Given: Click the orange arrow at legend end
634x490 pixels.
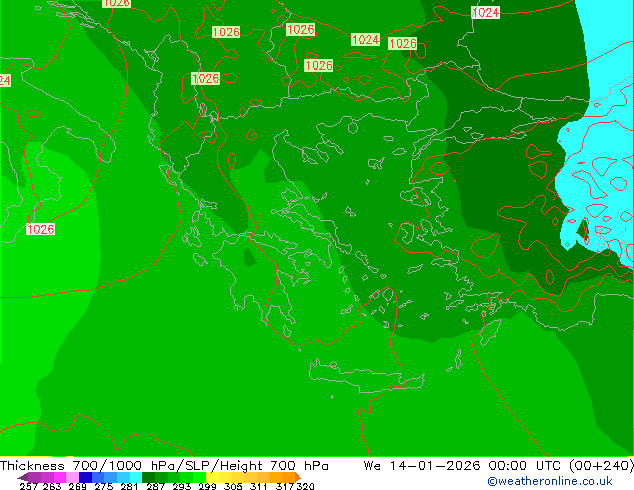Looking at the screenshot, I should (298, 477).
